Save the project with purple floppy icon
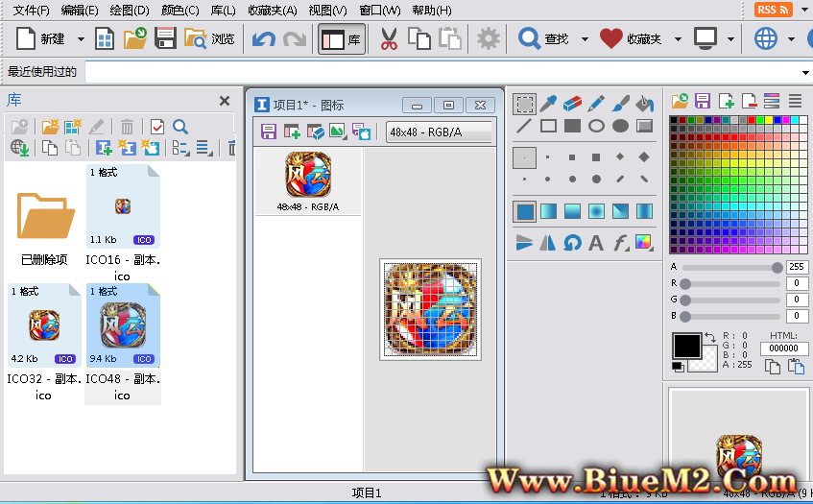The width and height of the screenshot is (813, 504). 269,132
